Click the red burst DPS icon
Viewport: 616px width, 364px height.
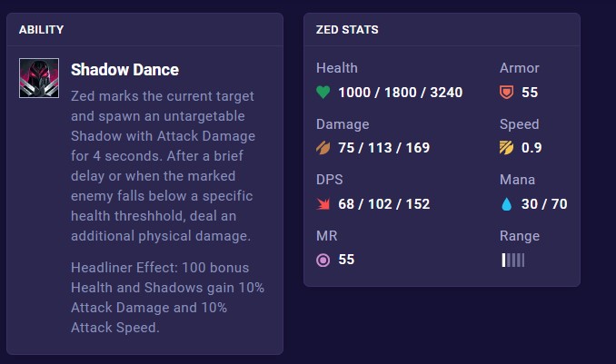pos(323,204)
